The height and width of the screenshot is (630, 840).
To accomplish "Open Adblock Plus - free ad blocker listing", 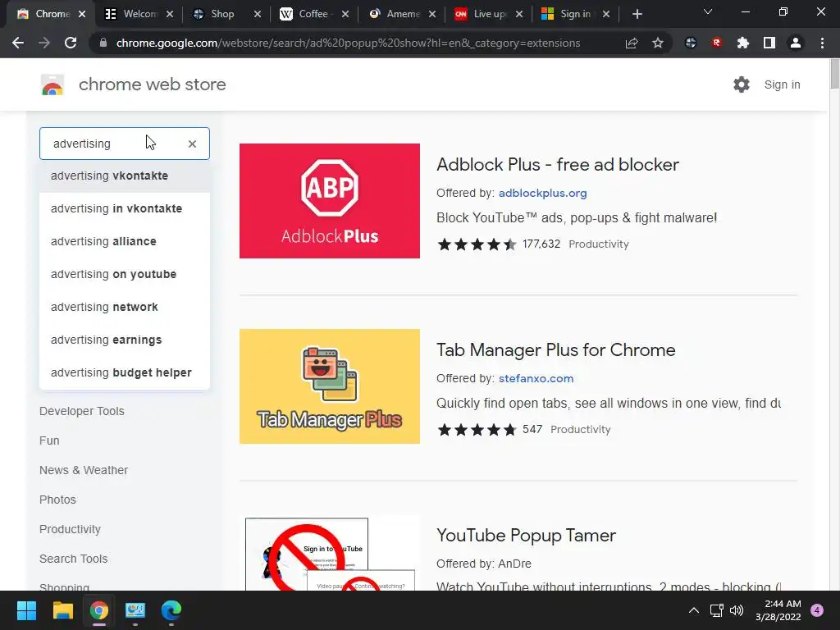I will click(558, 164).
